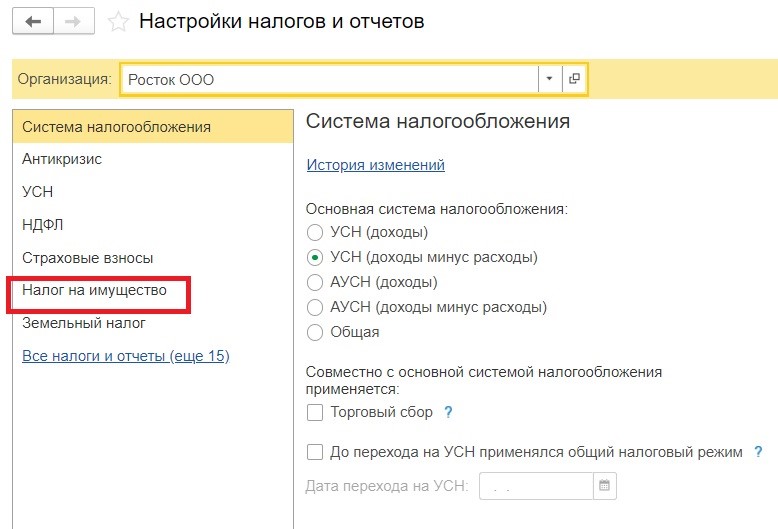
Task: Choose Общая taxation system radio button
Action: pos(315,332)
